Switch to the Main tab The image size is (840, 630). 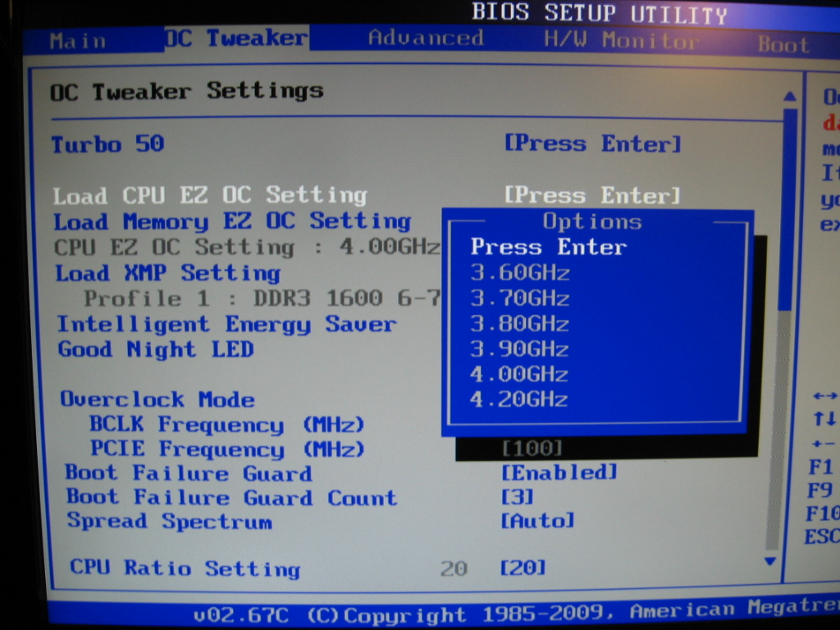[78, 40]
